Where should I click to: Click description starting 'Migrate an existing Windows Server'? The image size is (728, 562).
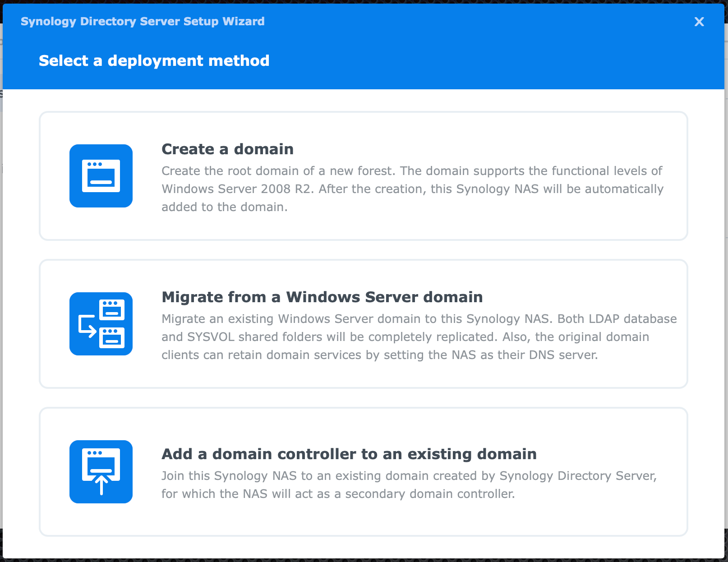tap(419, 337)
